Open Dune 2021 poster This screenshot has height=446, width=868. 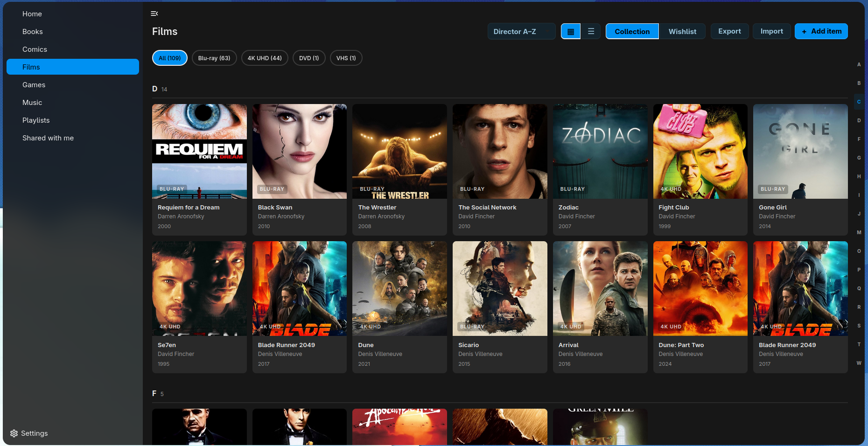pyautogui.click(x=399, y=288)
